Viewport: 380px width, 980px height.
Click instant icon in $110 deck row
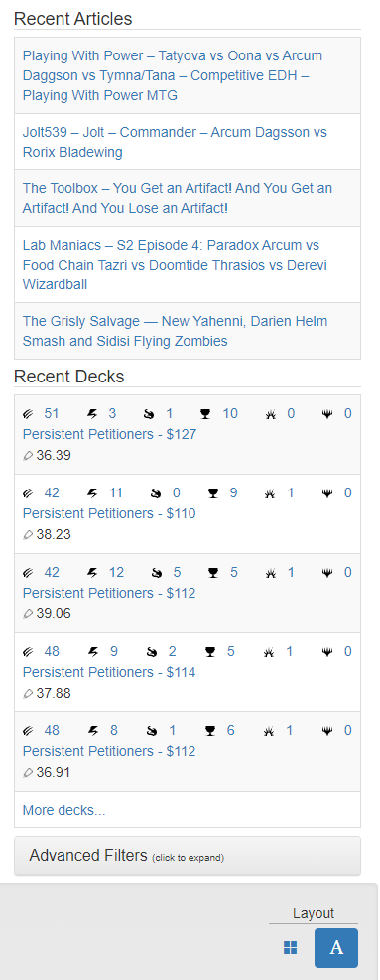click(92, 493)
